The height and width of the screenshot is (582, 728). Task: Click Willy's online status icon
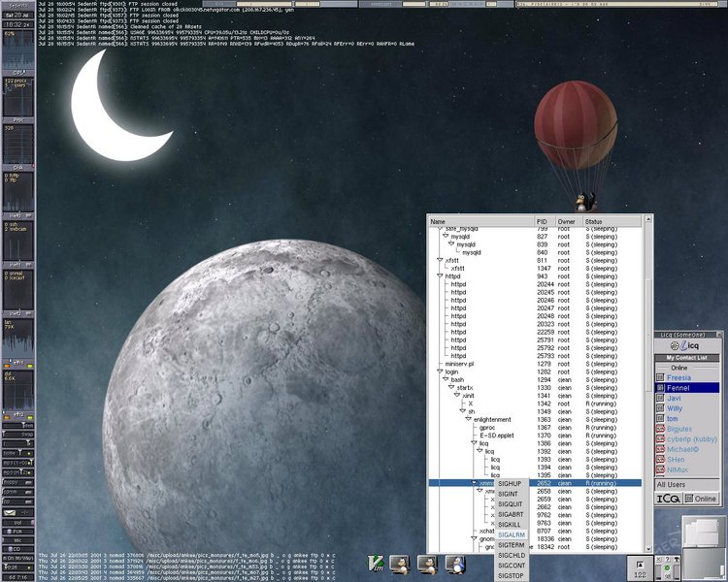tap(660, 408)
